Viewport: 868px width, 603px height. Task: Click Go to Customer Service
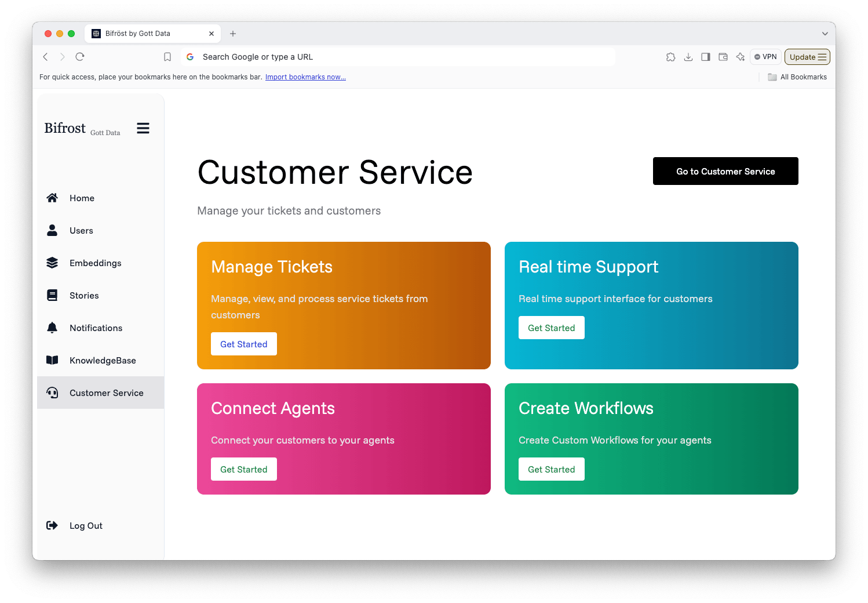[725, 171]
